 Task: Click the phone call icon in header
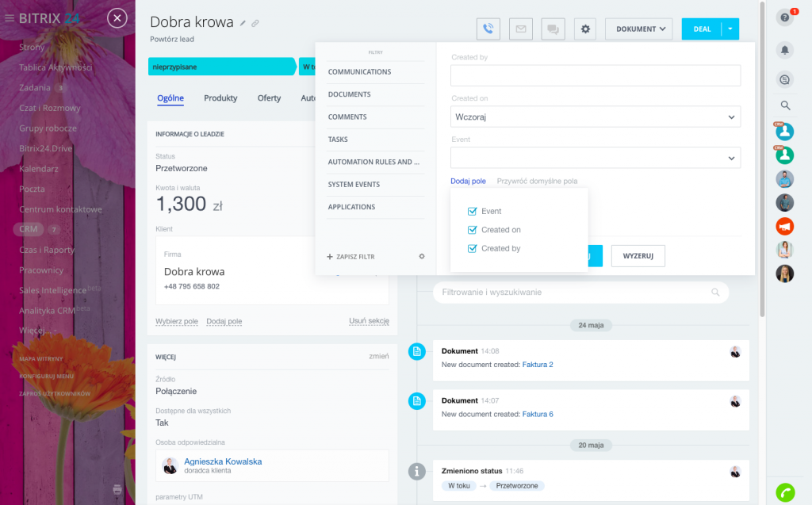(488, 29)
